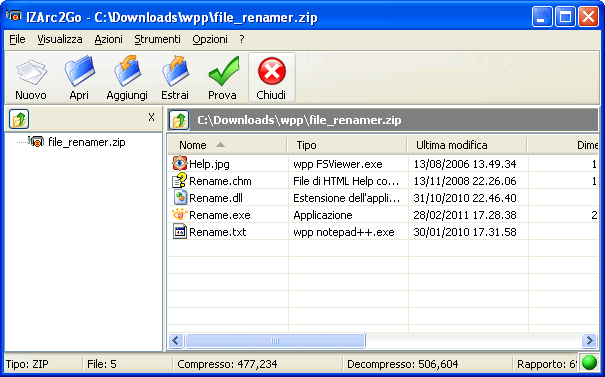Select the Rename.exe file name
Image resolution: width=605 pixels, height=377 pixels.
tap(220, 215)
